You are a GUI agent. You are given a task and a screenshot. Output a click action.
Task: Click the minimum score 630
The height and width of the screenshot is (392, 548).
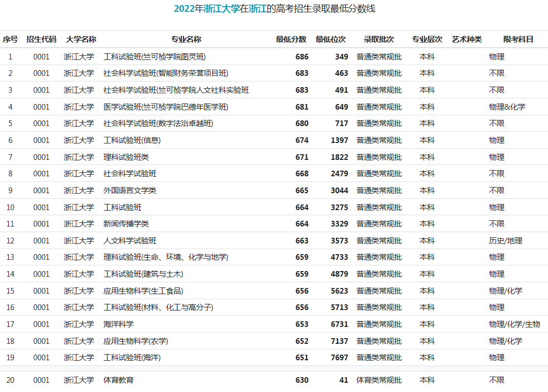(x=302, y=380)
